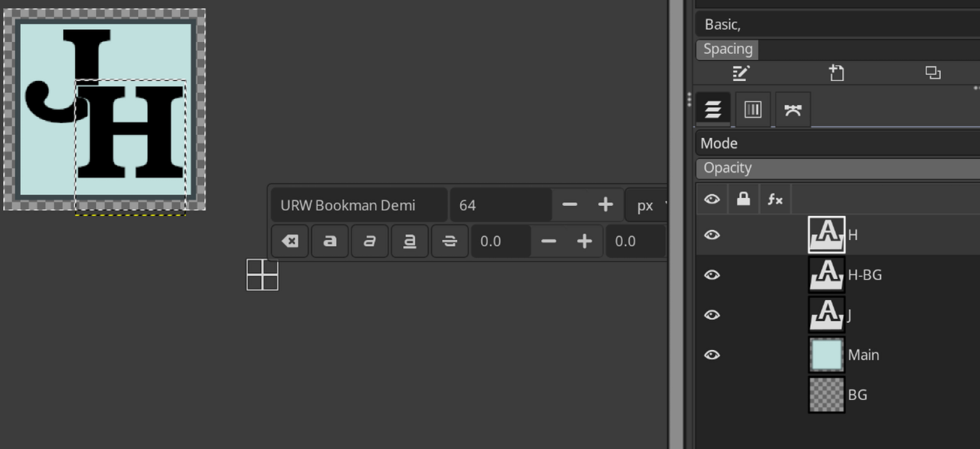Screen dimensions: 980x449
Task: Toggle underline text style
Action: [x=409, y=242]
